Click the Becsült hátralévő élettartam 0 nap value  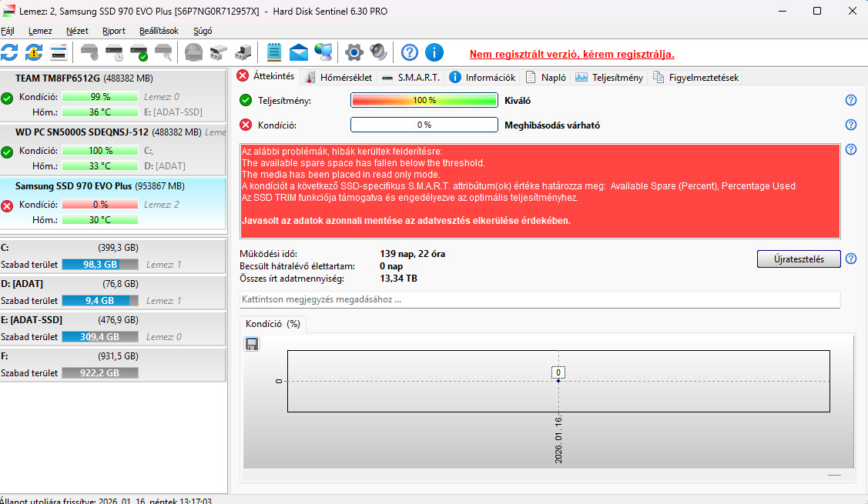point(390,266)
